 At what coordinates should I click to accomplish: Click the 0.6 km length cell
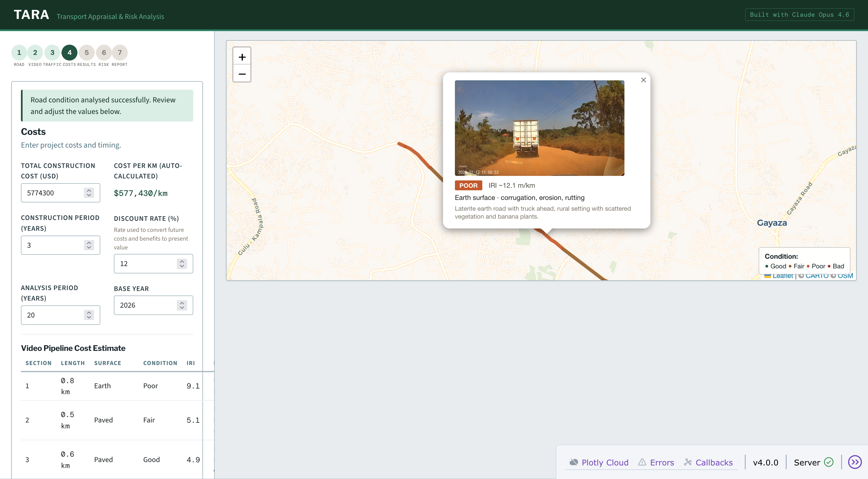[x=68, y=459]
